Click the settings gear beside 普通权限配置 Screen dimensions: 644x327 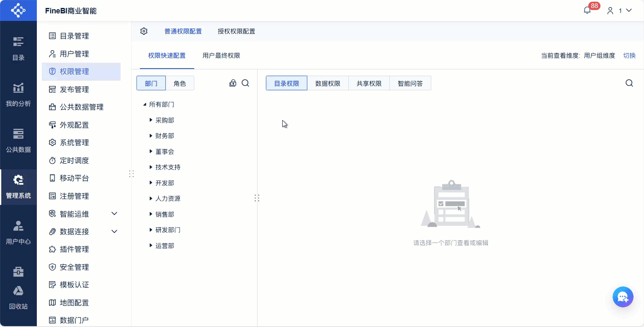(144, 31)
